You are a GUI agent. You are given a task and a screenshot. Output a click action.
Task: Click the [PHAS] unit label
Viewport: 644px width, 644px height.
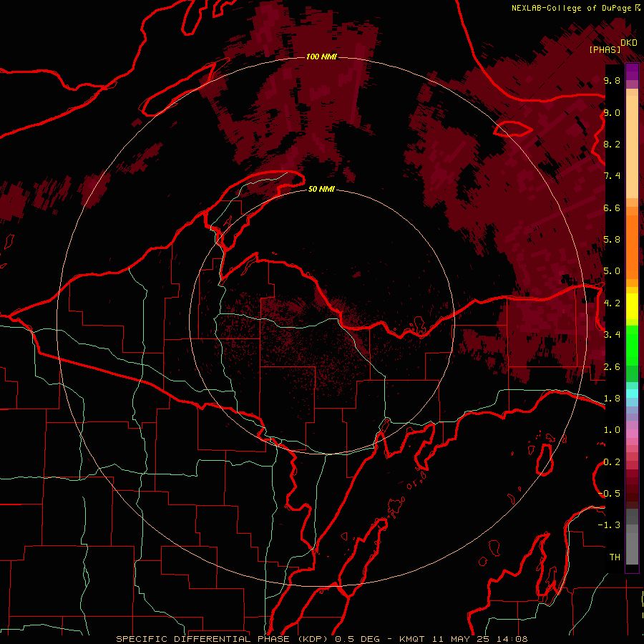605,50
